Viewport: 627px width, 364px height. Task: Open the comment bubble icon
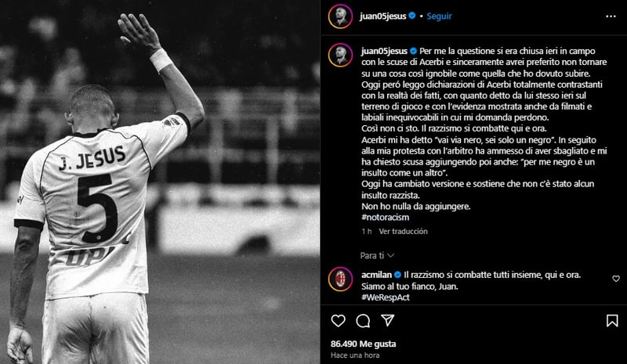coord(363,321)
